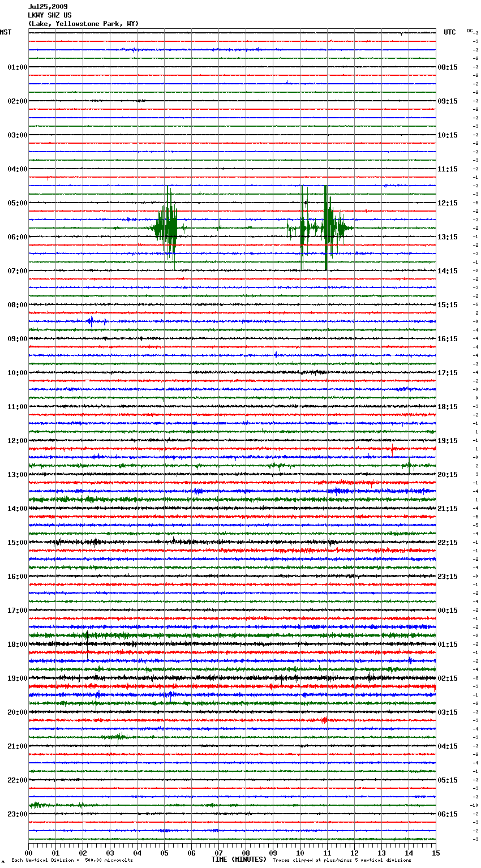
Task: Click the Traces clipped at plus/minus note
Action: click(342, 861)
